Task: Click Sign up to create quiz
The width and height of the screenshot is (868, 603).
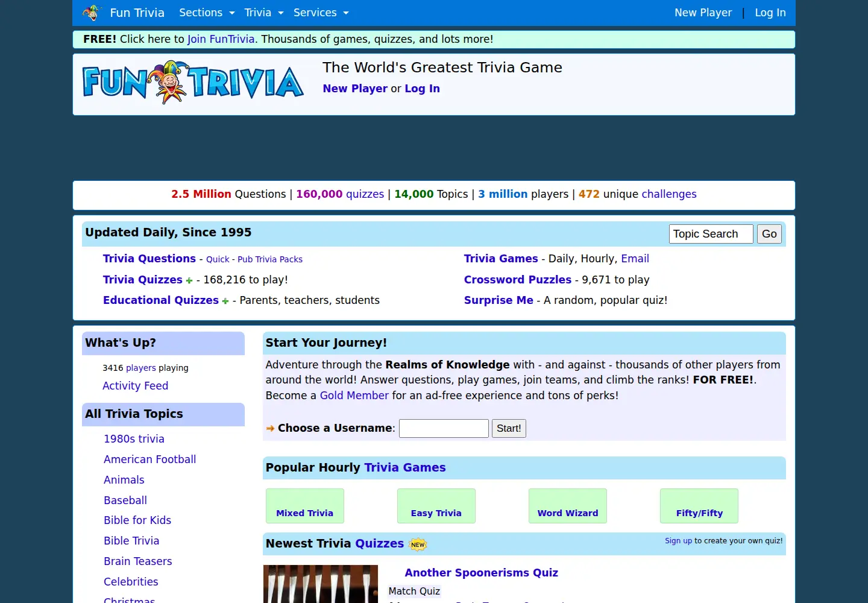Action: click(678, 541)
